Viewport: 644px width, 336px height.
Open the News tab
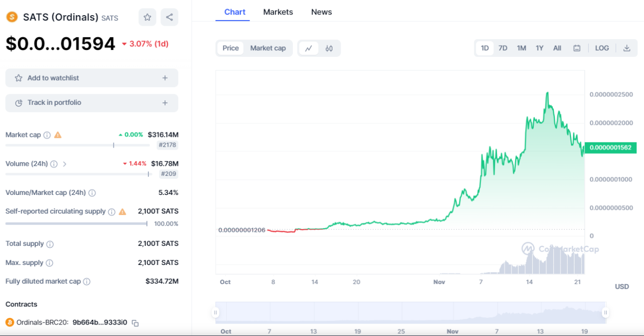coord(321,12)
